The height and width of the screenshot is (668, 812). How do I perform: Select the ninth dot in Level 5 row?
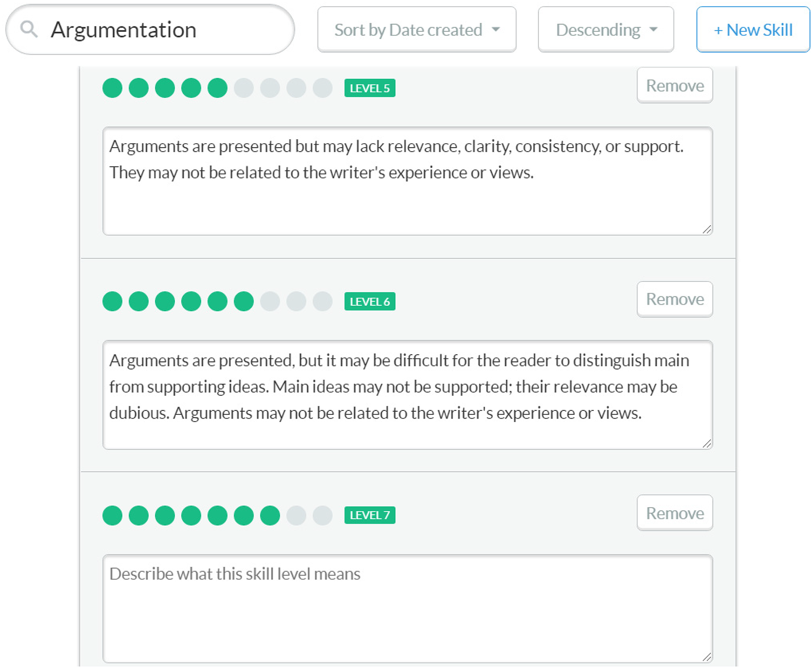[323, 88]
